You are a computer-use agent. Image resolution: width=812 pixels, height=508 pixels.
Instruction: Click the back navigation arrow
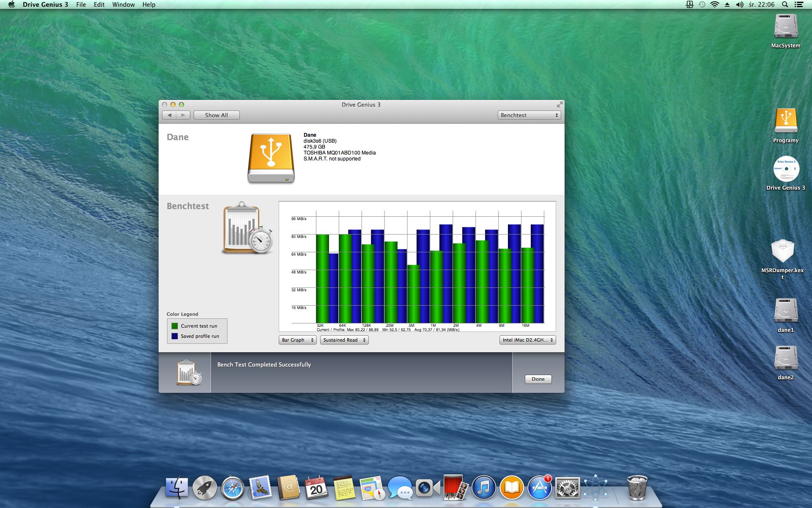click(x=169, y=115)
